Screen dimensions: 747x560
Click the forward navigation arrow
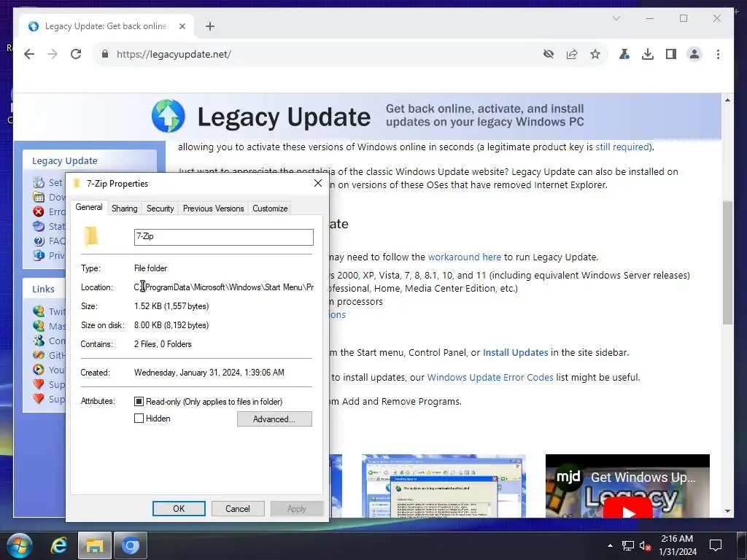pos(53,54)
